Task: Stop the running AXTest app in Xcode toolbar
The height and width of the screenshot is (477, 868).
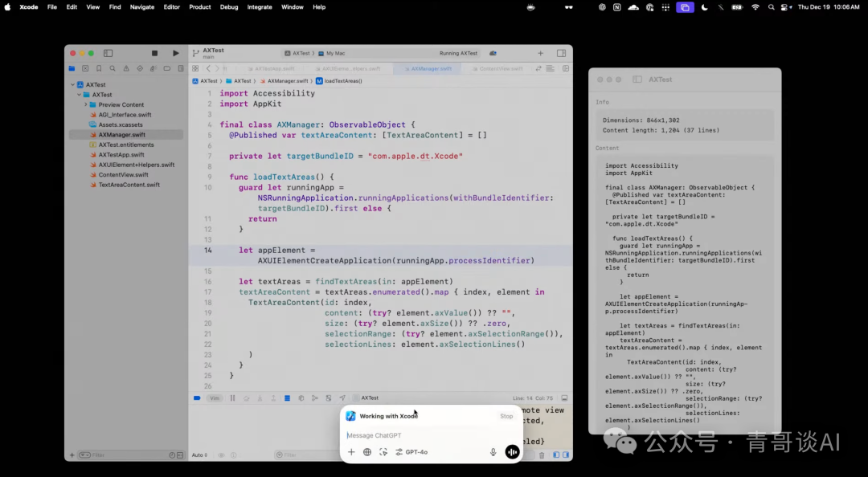Action: 154,53
